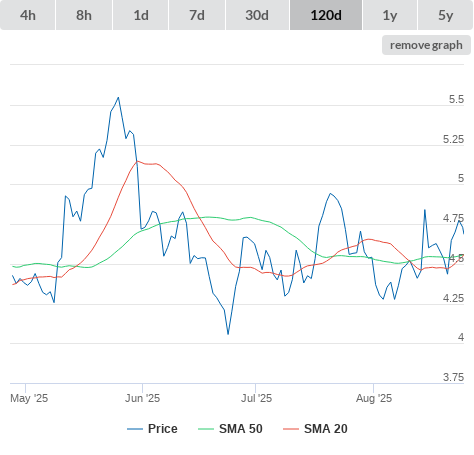Click the green SMA 50 legend marker

point(206,429)
